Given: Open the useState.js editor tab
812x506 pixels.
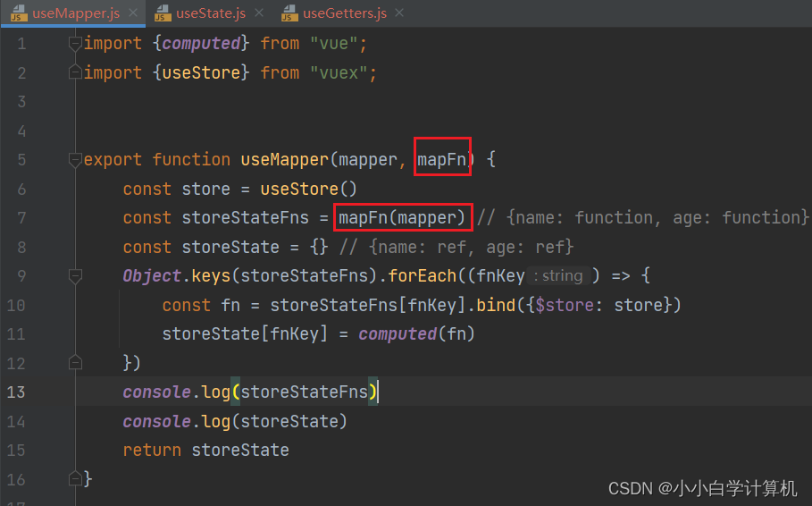Looking at the screenshot, I should point(211,13).
